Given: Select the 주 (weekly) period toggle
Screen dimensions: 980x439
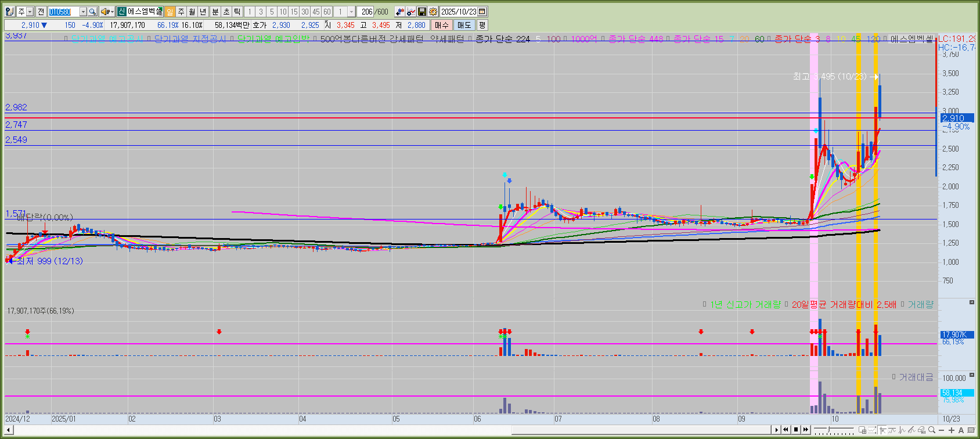Looking at the screenshot, I should tap(181, 12).
